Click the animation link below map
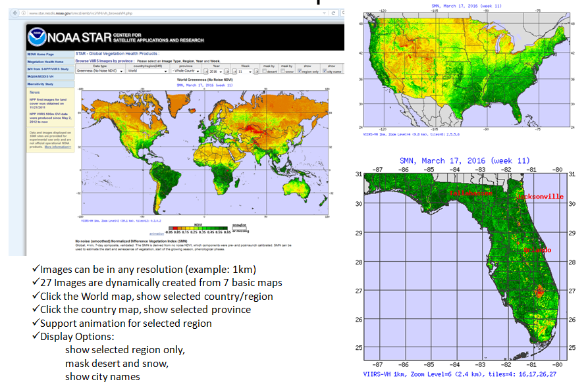 (x=157, y=233)
